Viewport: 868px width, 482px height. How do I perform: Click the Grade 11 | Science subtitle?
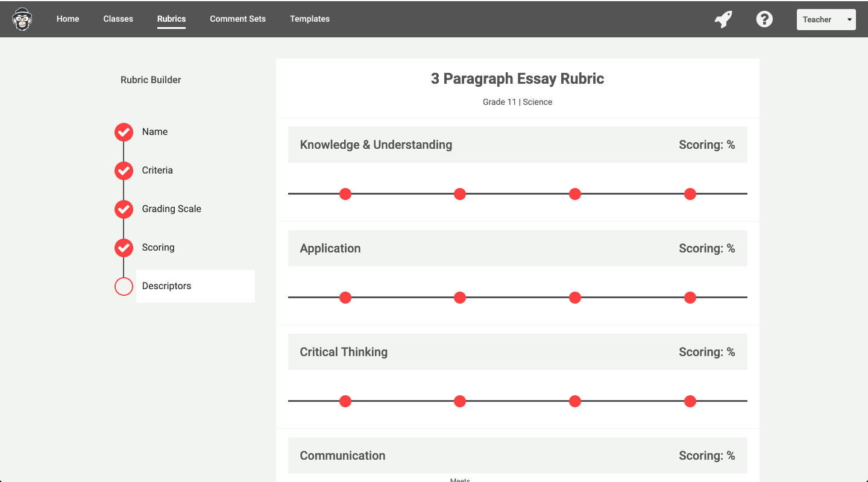coord(518,102)
